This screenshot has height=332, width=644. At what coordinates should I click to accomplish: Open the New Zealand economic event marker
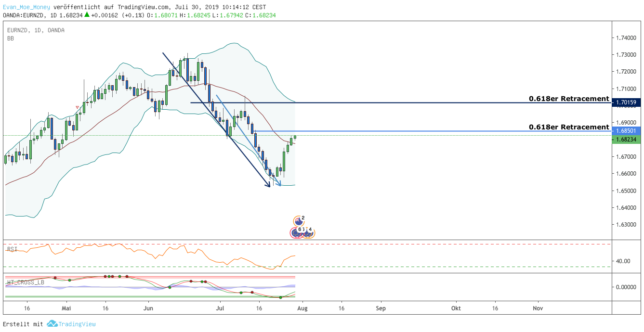[x=299, y=221]
